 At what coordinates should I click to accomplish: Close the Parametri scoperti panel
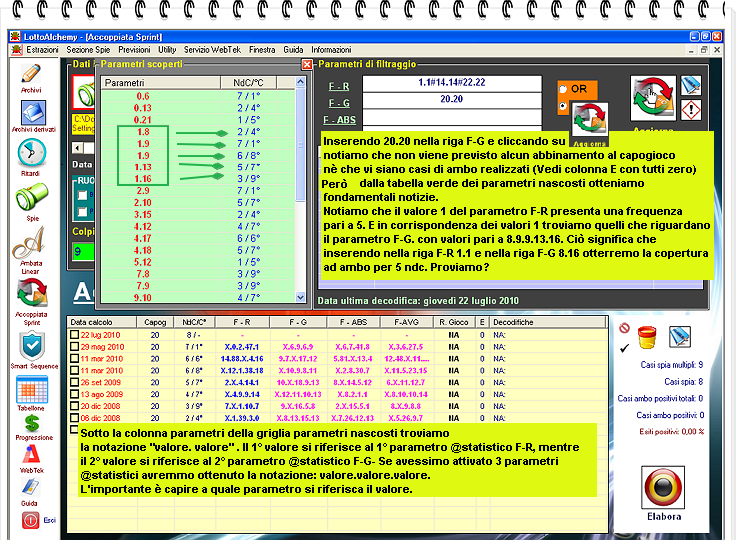307,64
